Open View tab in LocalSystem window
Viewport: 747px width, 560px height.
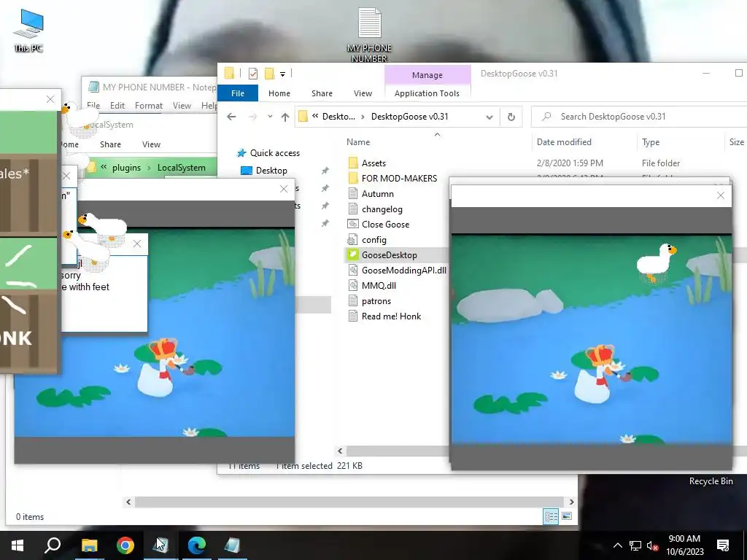(x=152, y=144)
